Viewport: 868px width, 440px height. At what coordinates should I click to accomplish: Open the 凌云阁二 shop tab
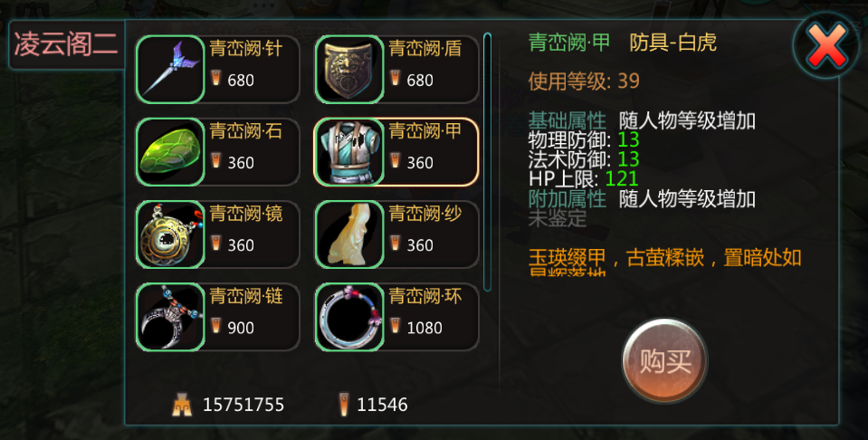click(x=66, y=44)
